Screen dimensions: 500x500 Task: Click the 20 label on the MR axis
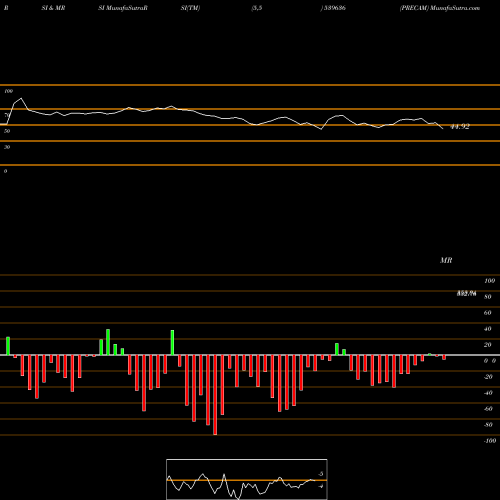point(488,345)
